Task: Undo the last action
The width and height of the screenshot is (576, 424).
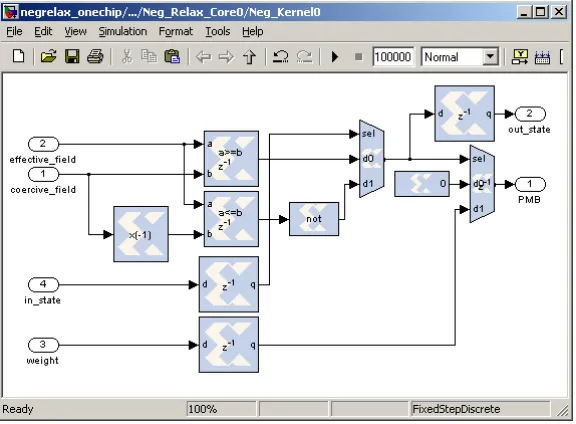Action: tap(281, 57)
